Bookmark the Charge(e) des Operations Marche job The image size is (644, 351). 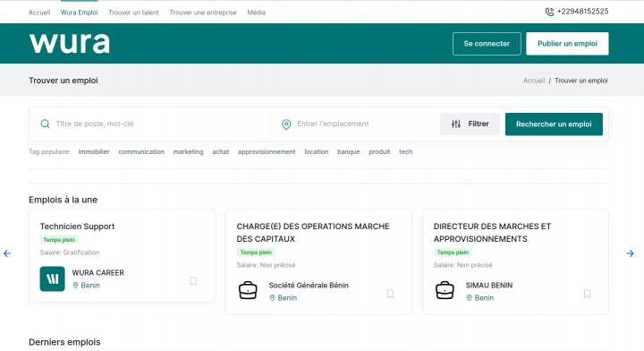pos(390,294)
